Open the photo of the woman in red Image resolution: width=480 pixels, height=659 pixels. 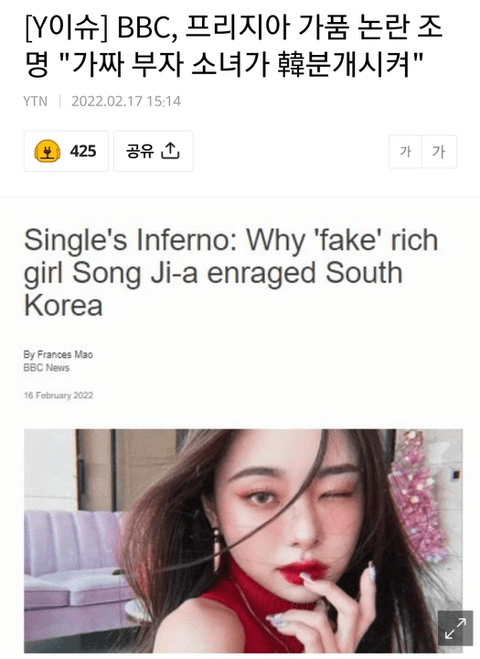243,540
